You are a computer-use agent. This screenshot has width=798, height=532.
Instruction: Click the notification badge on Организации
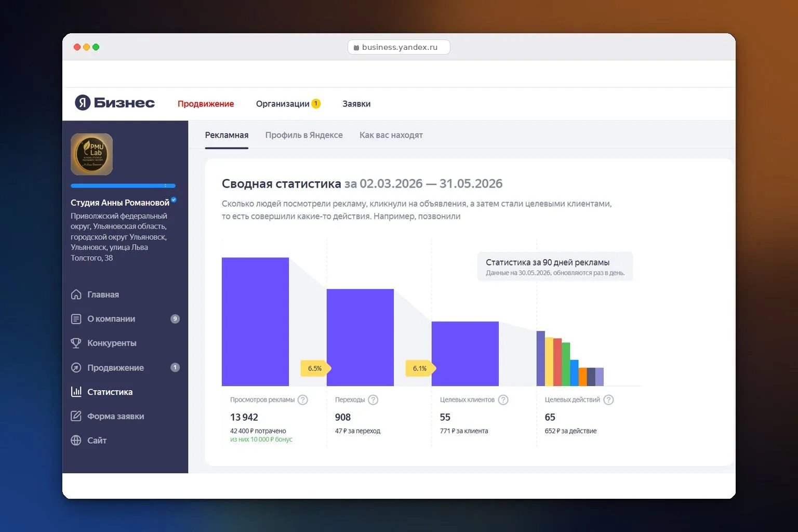316,103
